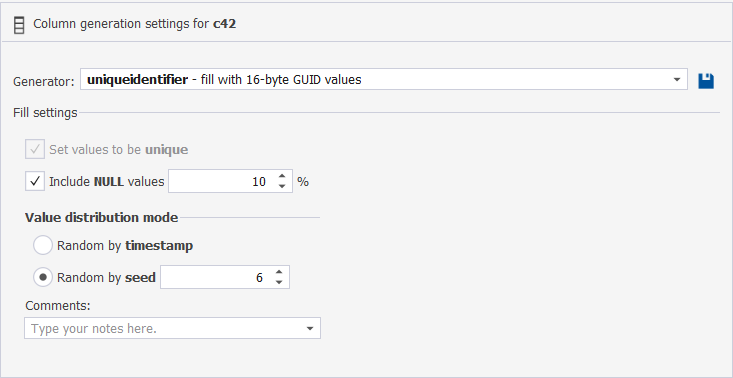Decrease the NULL values percentage
The image size is (733, 378).
coord(281,186)
